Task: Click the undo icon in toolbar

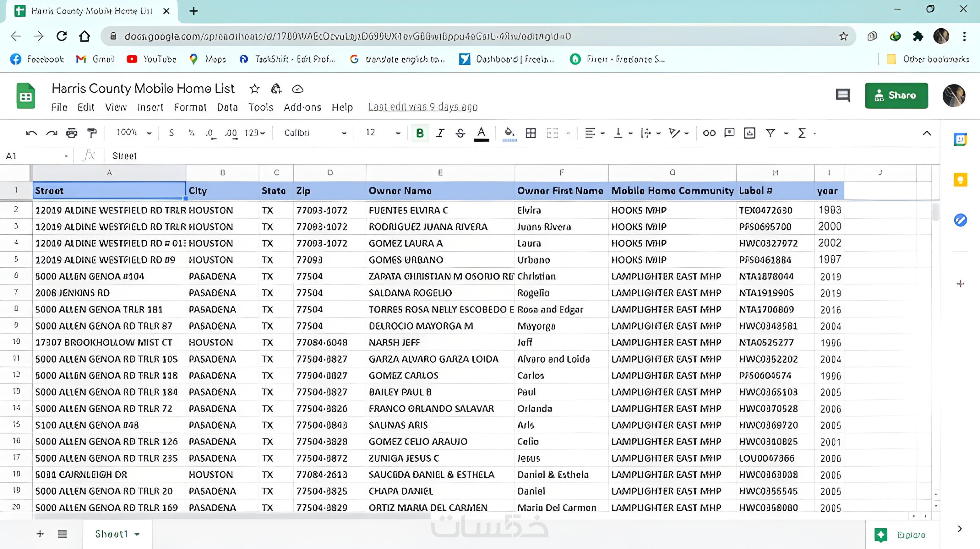Action: pyautogui.click(x=31, y=133)
